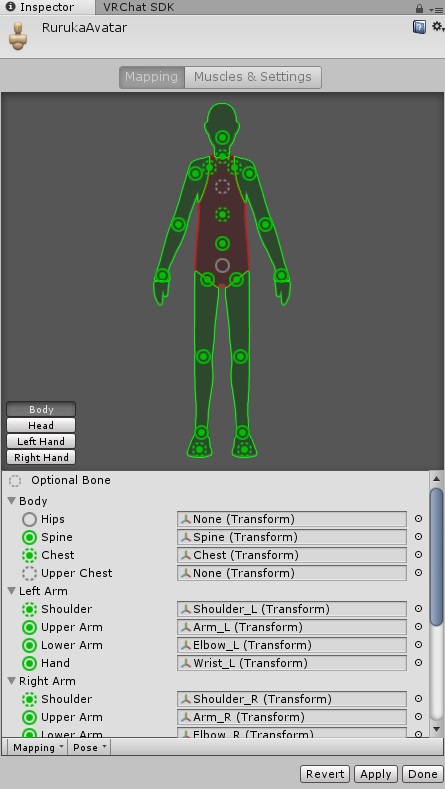
Task: Open the Mapping dropdown menu at the bottom
Action: (38, 747)
